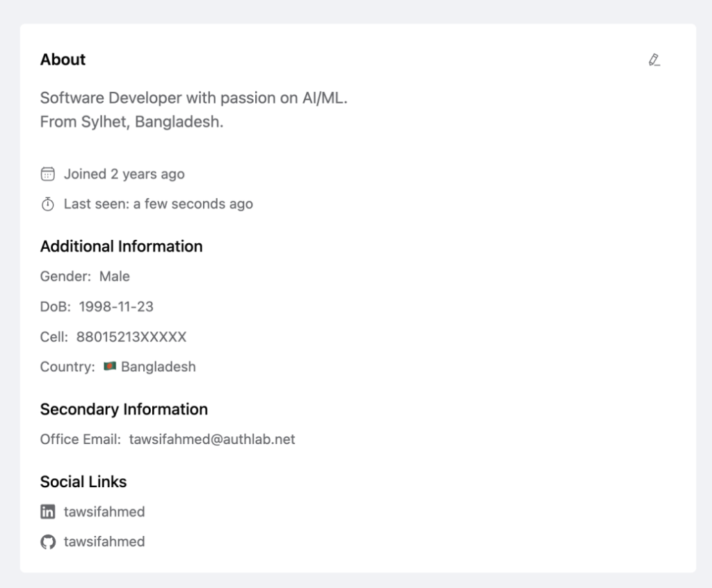This screenshot has height=588, width=712.
Task: Click the 'From Sylhet, Bangladesh.' bio line
Action: (x=131, y=122)
